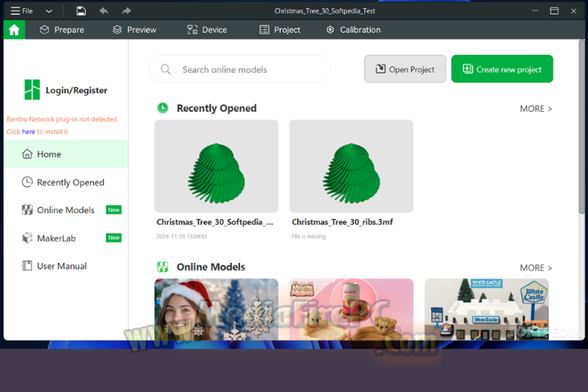This screenshot has height=392, width=588.
Task: Click 'here' link to install network plug-in
Action: coord(28,131)
